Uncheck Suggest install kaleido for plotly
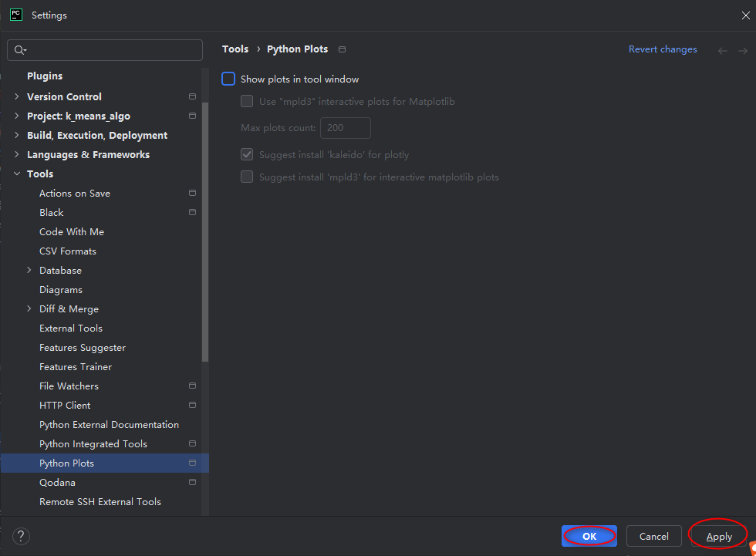 [x=247, y=154]
